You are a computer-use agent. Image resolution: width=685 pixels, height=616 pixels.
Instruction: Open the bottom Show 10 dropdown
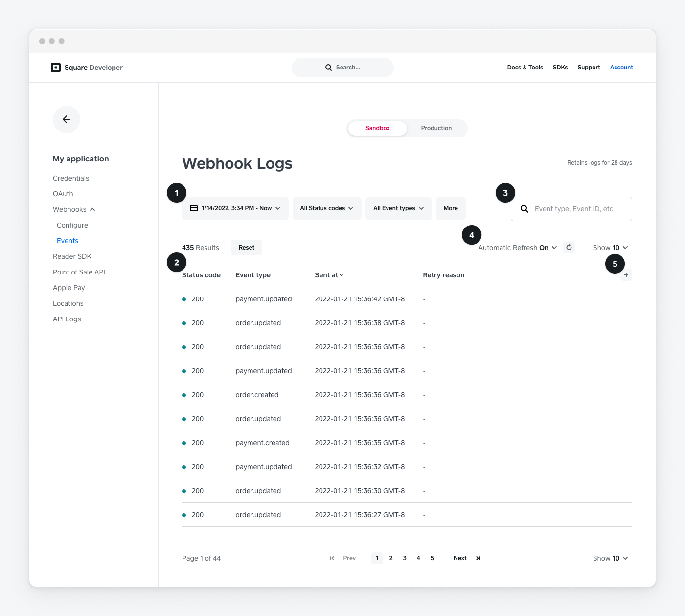(610, 558)
